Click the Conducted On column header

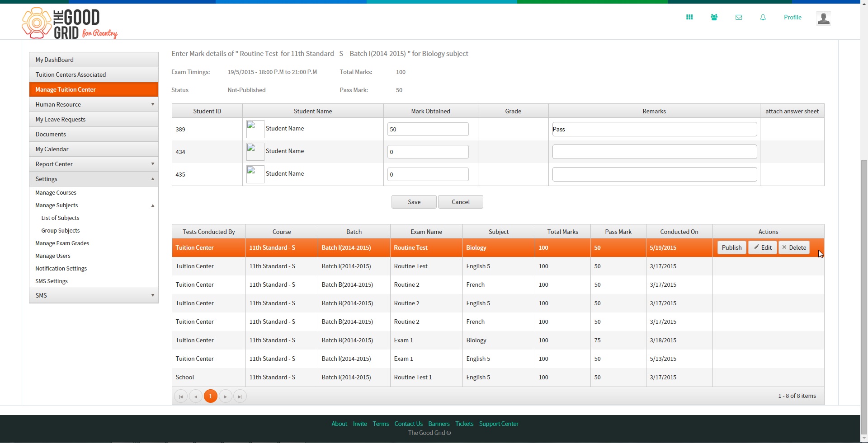click(x=679, y=232)
